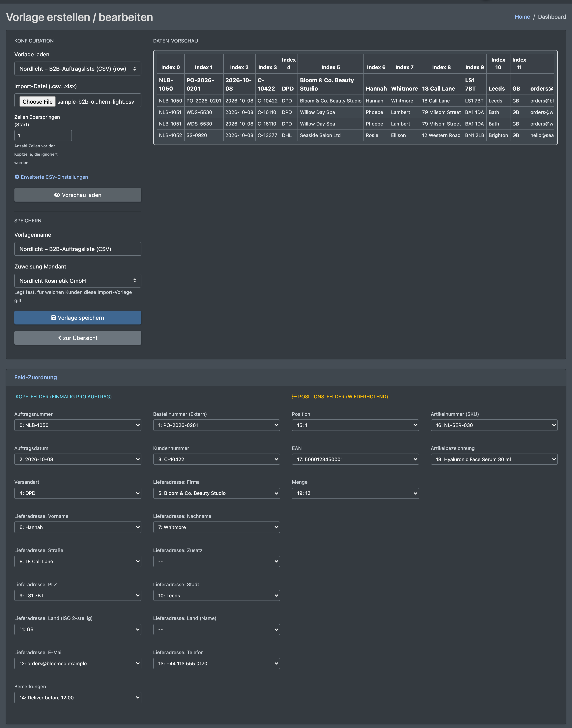Open the Lieferadresse: E-Mail dropdown
The height and width of the screenshot is (728, 572).
click(x=78, y=664)
